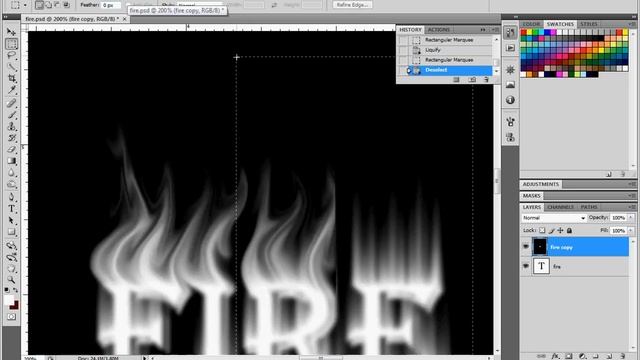Add a layer mask
The width and height of the screenshot is (640, 360).
pos(569,356)
